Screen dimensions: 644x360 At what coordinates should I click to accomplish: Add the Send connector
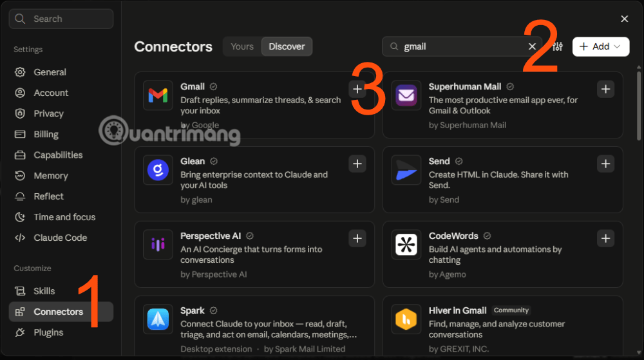click(605, 164)
